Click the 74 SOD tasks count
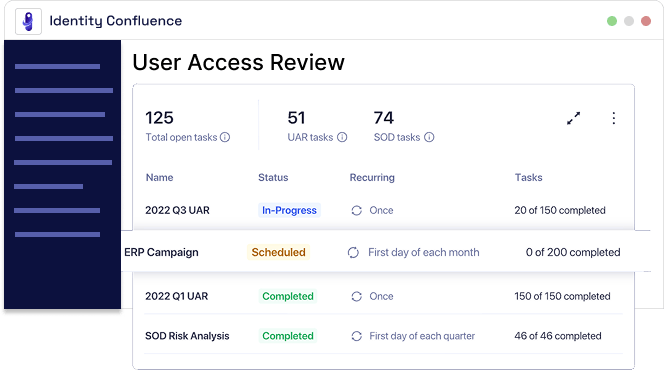This screenshot has width=664, height=370. point(384,118)
